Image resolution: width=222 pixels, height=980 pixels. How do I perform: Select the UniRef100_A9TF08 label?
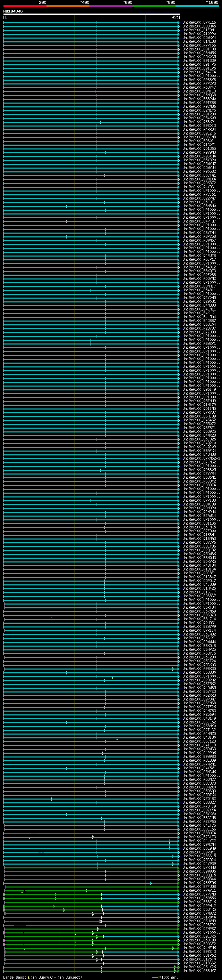[x=199, y=49]
